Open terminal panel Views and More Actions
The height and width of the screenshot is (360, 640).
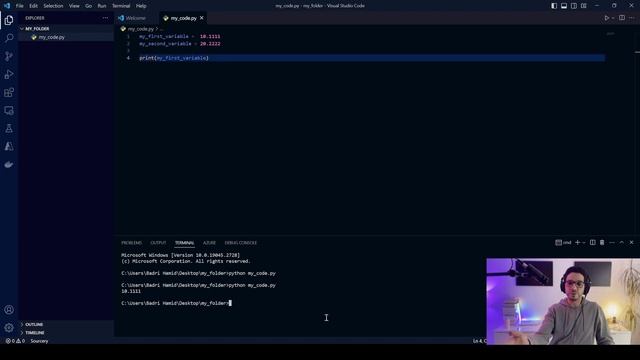(x=612, y=242)
